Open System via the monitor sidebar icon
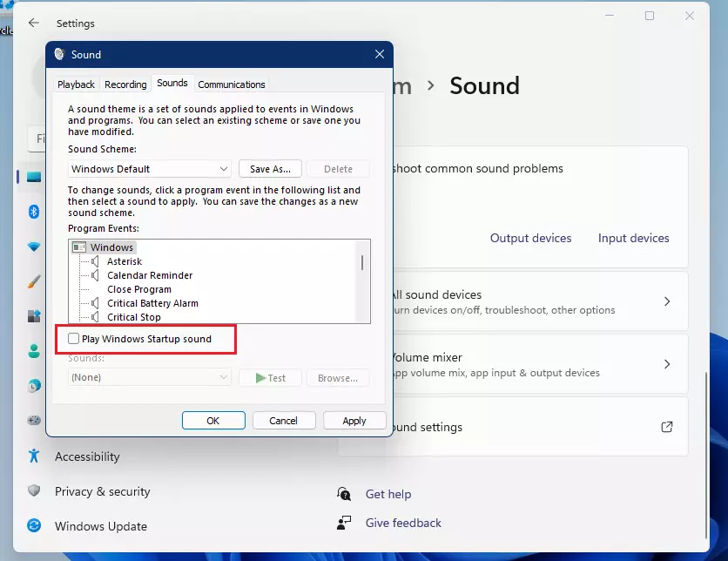728x561 pixels. coord(34,177)
